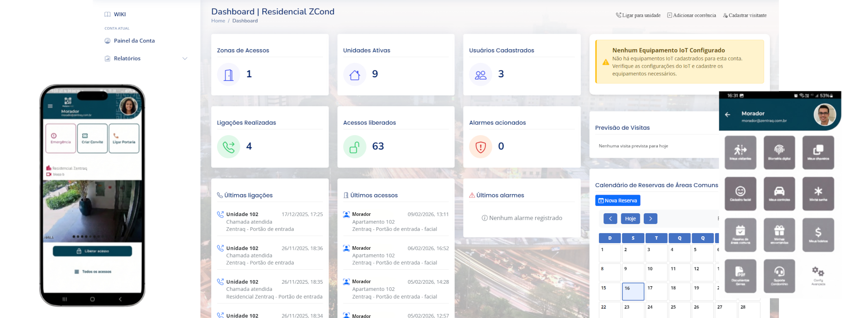
Task: Select the Meus controles car tile
Action: (779, 193)
